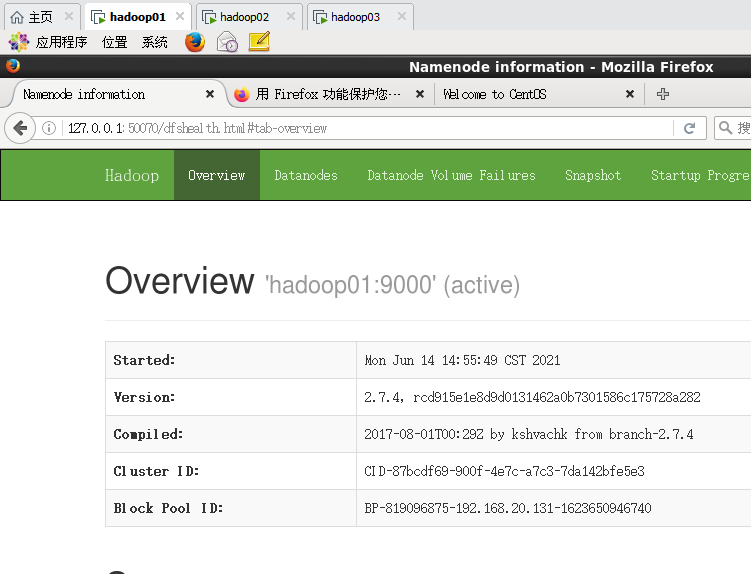Open the 应用程序 menu

[x=61, y=42]
